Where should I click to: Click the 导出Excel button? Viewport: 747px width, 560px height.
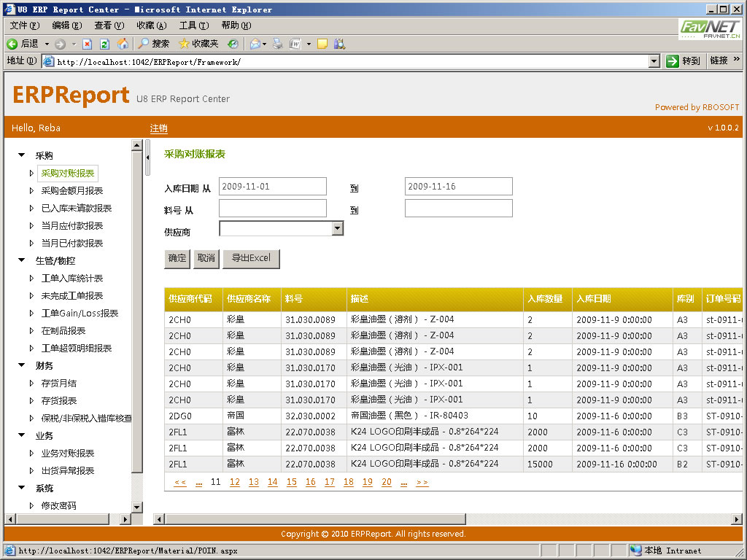pos(251,259)
